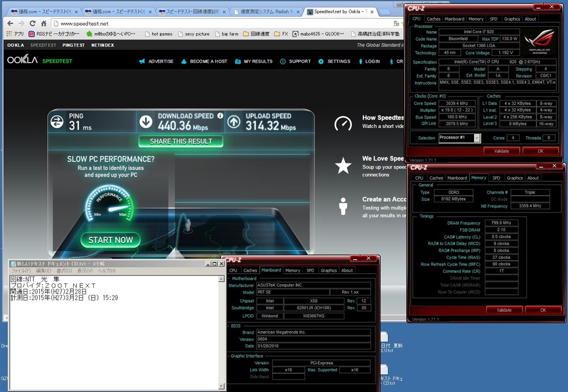Open the RSSナビ bookmark
The height and width of the screenshot is (392, 568).
point(54,34)
